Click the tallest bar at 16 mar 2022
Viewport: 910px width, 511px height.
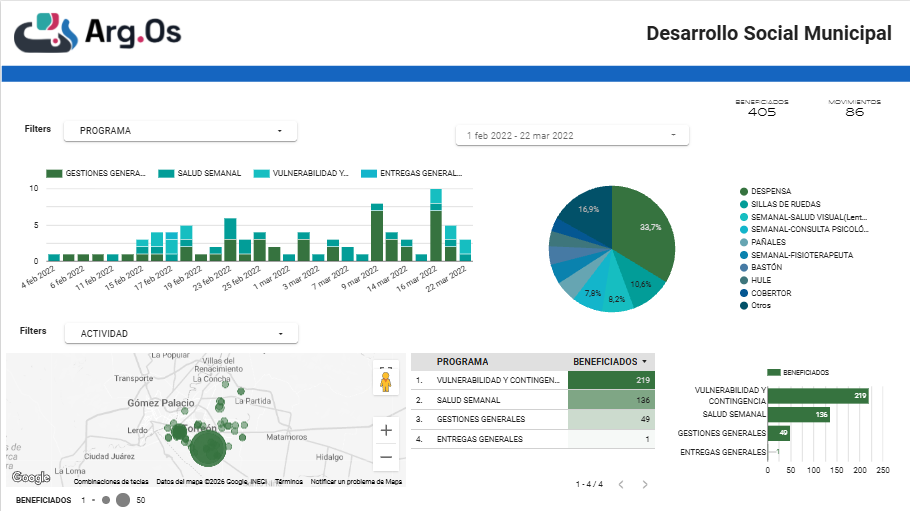tap(436, 225)
